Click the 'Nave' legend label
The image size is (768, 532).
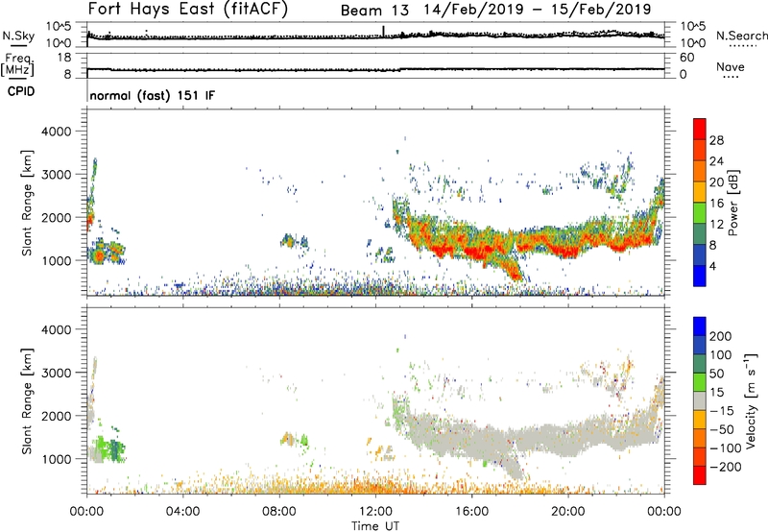click(731, 66)
